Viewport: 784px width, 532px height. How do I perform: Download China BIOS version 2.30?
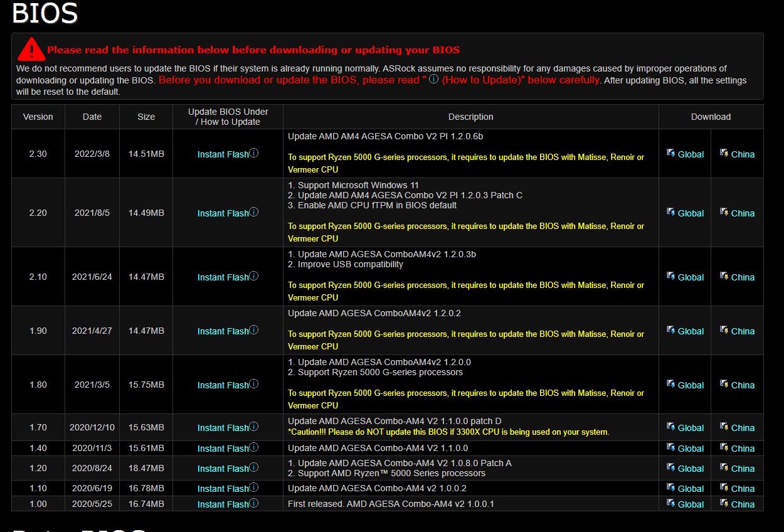pyautogui.click(x=743, y=154)
